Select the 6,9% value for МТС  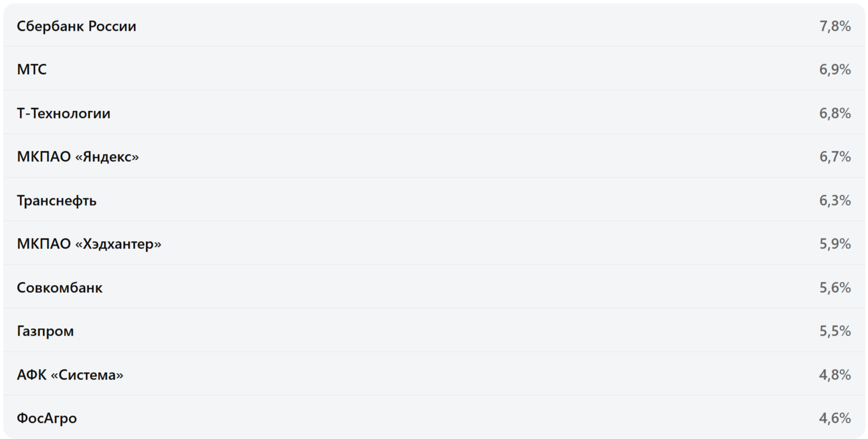[x=835, y=69]
